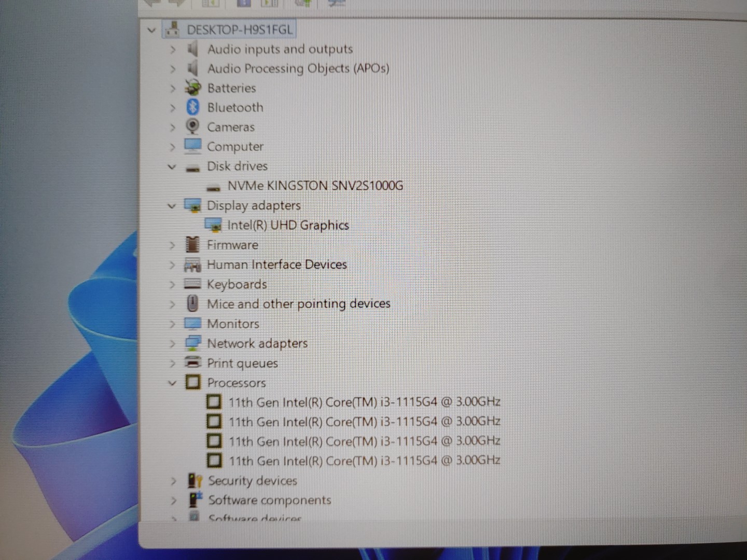Click the Cameras webcam icon
The height and width of the screenshot is (560, 747).
[x=192, y=127]
